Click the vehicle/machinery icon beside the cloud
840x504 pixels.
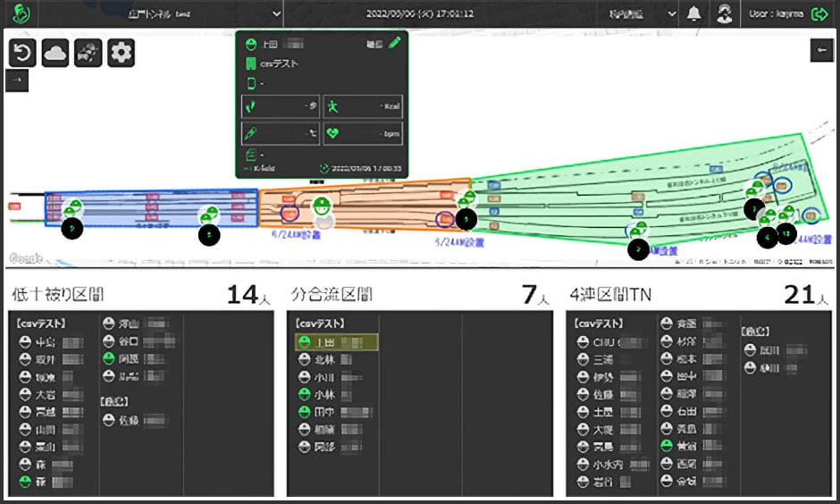pyautogui.click(x=88, y=53)
